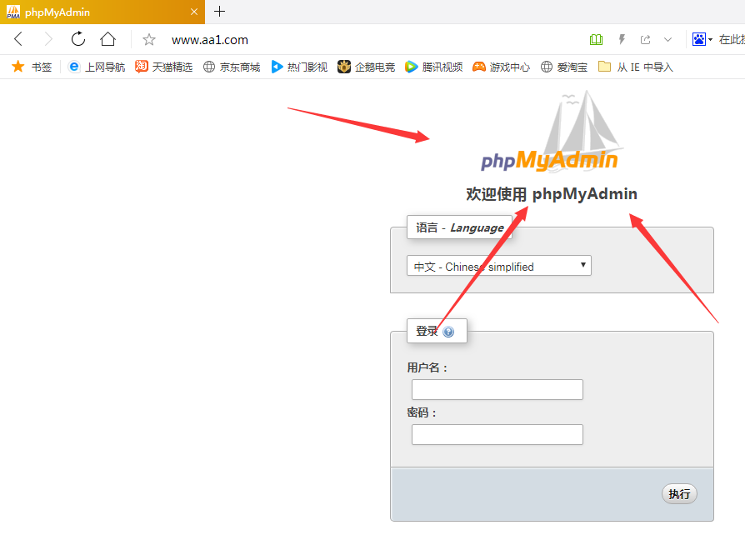This screenshot has height=560, width=745.
Task: Open the 天猫精选 bookmark
Action: [x=164, y=67]
